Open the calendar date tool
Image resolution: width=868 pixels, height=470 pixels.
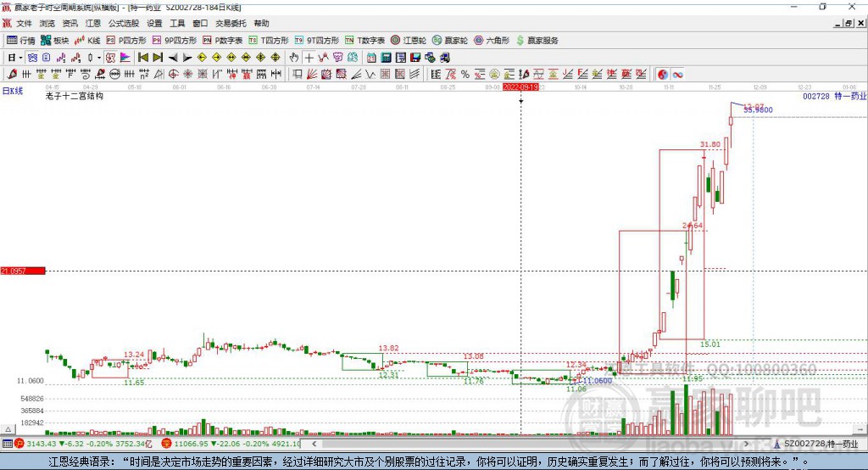[x=371, y=57]
